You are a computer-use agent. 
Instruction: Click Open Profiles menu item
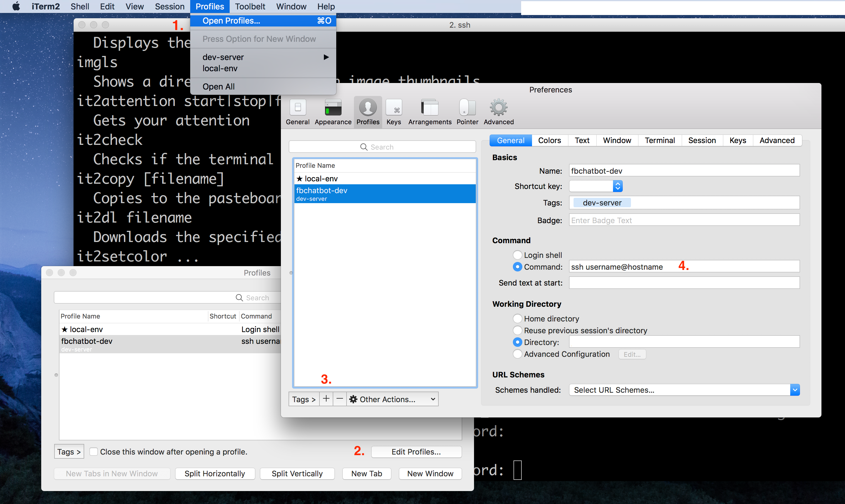263,21
